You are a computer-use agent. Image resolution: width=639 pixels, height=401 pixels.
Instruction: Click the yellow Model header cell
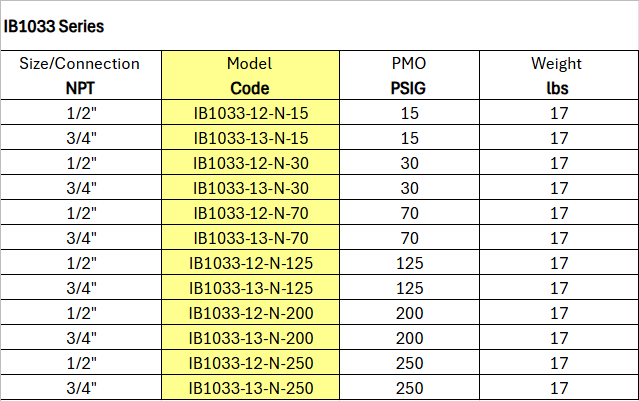click(x=250, y=64)
